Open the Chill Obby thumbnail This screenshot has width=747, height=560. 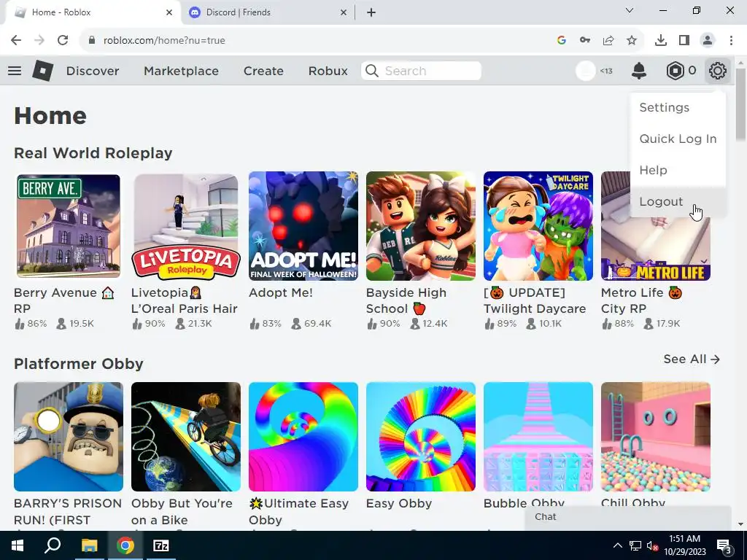[x=656, y=437]
